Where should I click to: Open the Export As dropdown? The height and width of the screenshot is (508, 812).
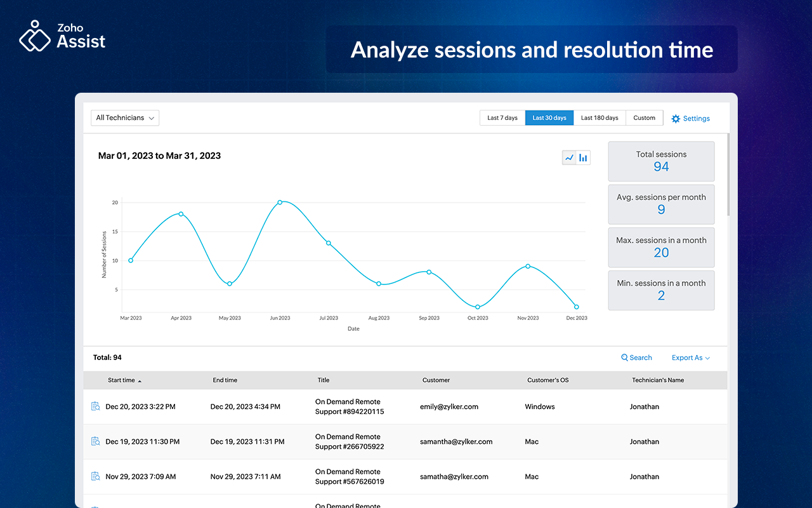pos(691,358)
